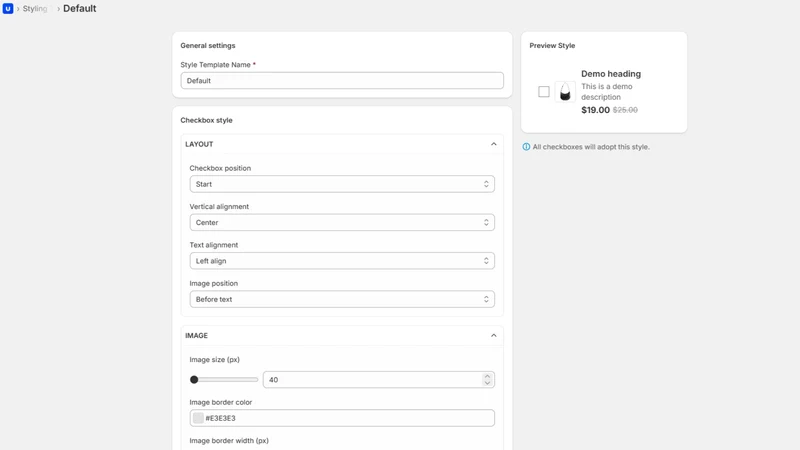The width and height of the screenshot is (800, 450).
Task: Click the $25.00 crossed-out price
Action: [x=625, y=110]
